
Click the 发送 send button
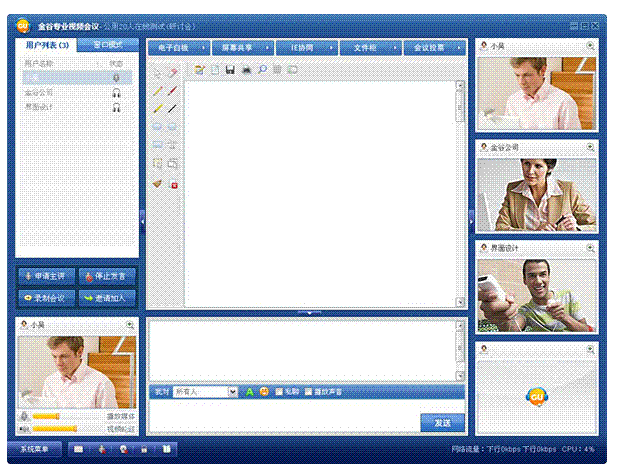click(x=443, y=423)
